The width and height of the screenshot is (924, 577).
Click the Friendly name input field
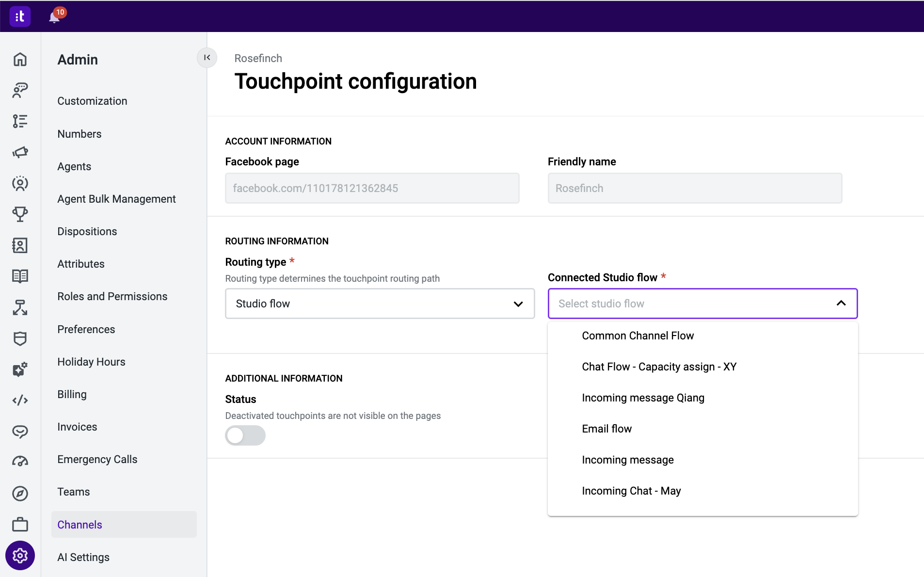click(695, 188)
